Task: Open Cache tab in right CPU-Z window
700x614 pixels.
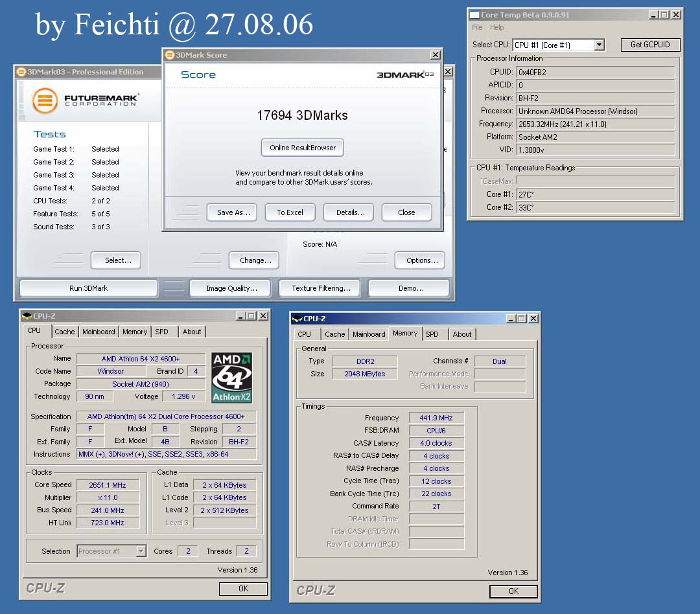Action: [335, 334]
